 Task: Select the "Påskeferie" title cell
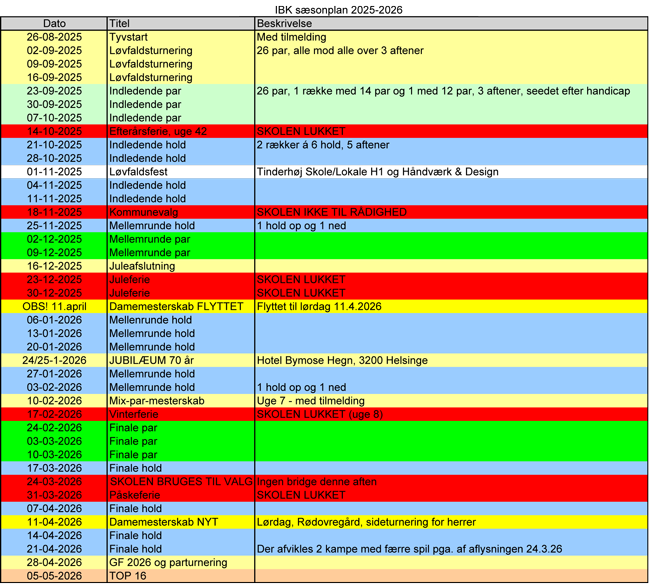(136, 495)
